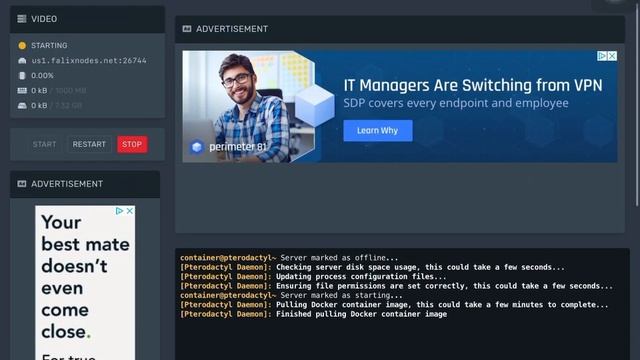The width and height of the screenshot is (640, 360).
Task: Click the 'IT Managers Are Switching from VPN' headline
Action: [x=473, y=86]
